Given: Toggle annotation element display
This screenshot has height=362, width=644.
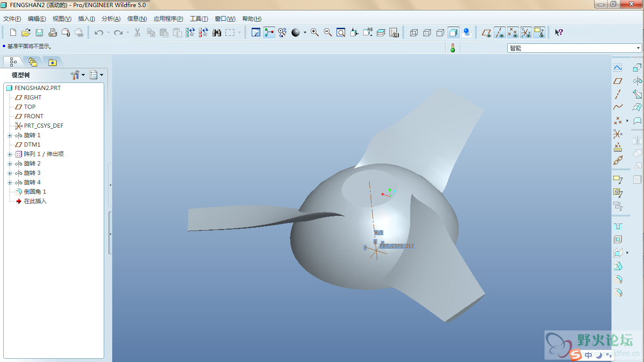Looking at the screenshot, I should pyautogui.click(x=539, y=33).
